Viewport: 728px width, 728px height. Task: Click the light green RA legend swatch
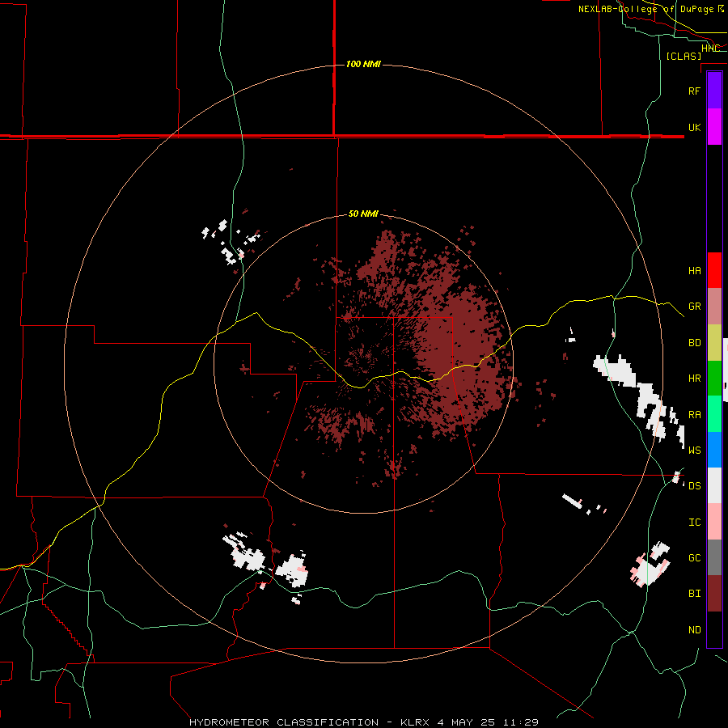tap(714, 414)
